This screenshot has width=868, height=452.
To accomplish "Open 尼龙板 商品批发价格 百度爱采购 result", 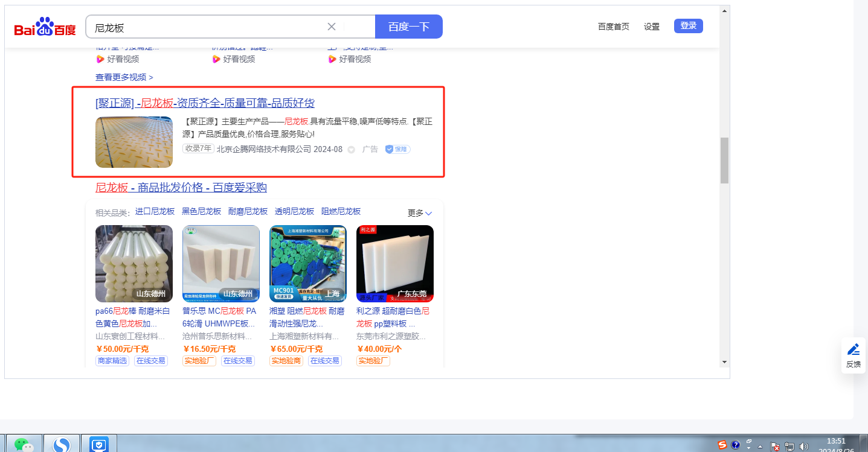I will pos(181,188).
